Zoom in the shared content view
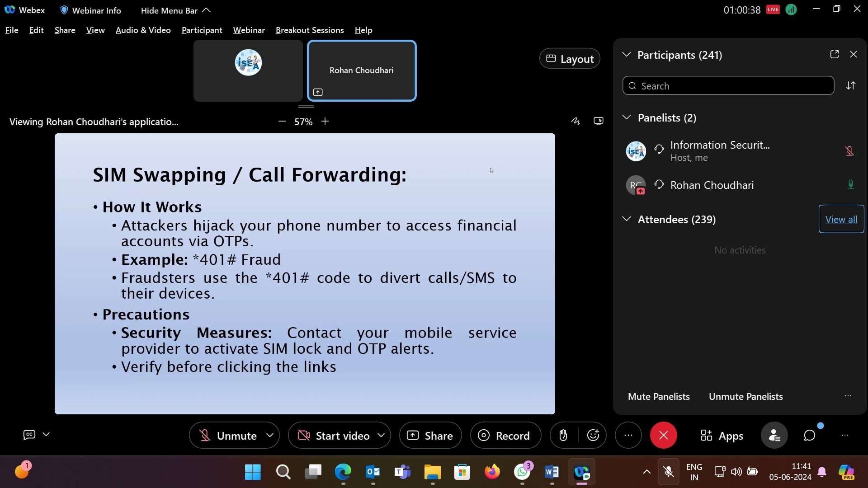The height and width of the screenshot is (488, 868). 325,122
